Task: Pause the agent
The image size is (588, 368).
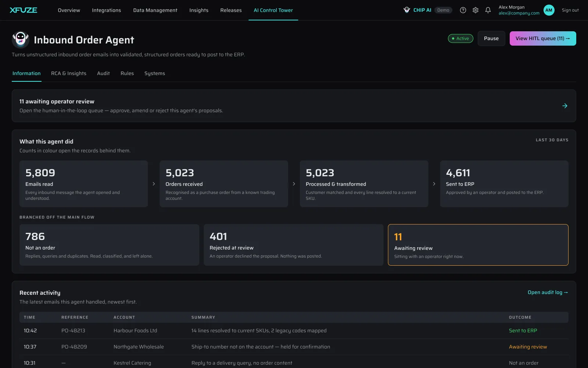Action: (491, 38)
